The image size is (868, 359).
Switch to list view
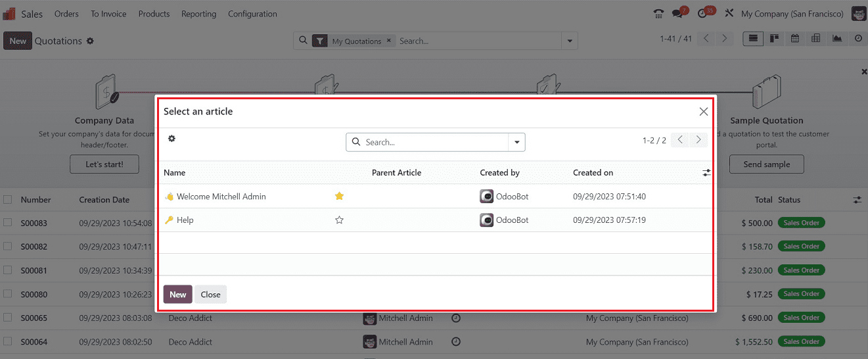pyautogui.click(x=753, y=39)
